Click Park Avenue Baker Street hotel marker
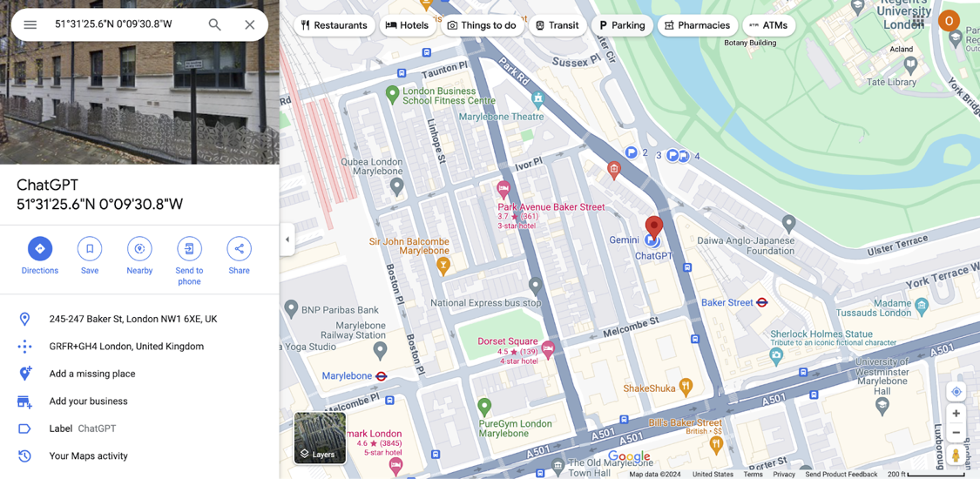 click(x=504, y=188)
